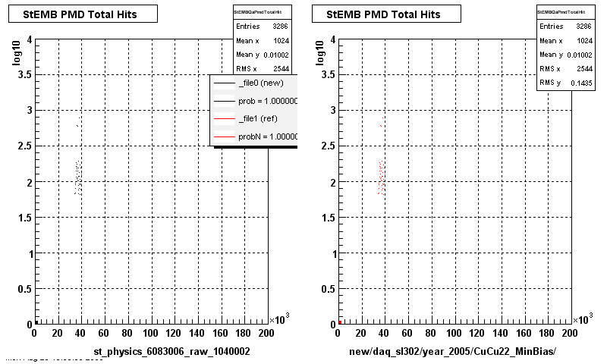Screen dimensions: 607x364
Task: Click "RMS y 0.1435" in the CuCu22_MinBias plot stats box
Action: 566,83
